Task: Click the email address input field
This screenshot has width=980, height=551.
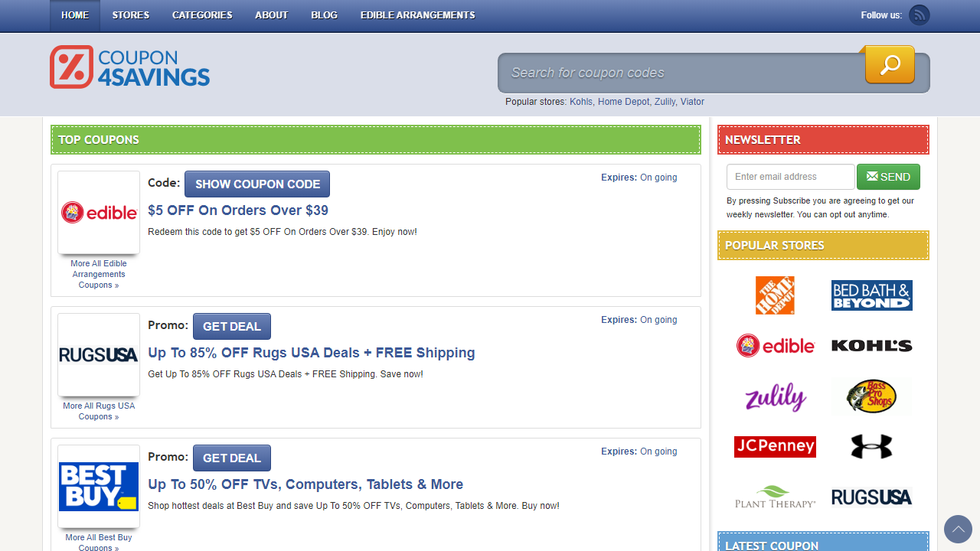Action: click(x=790, y=177)
